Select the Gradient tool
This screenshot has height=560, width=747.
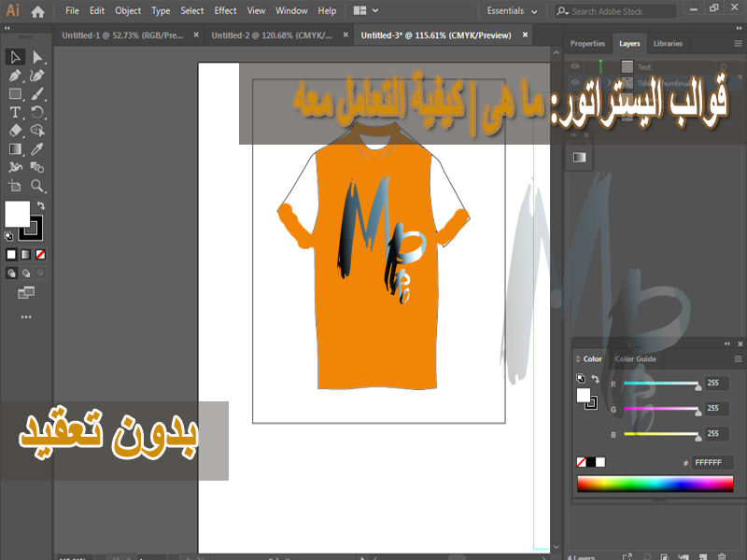15,149
